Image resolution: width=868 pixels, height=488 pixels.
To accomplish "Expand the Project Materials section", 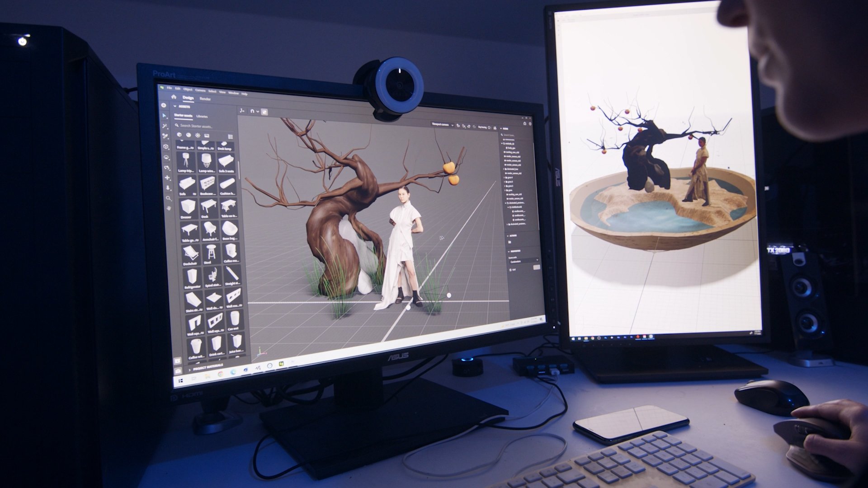I will coord(190,369).
